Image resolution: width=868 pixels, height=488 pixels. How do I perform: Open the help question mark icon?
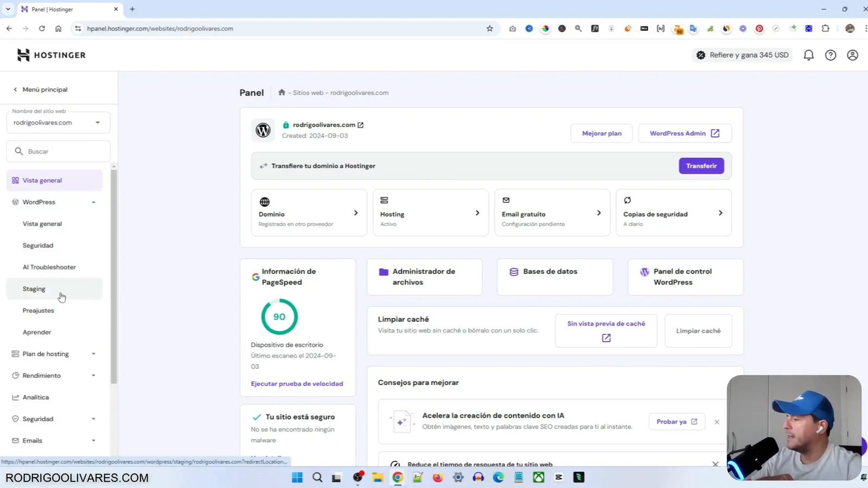[831, 55]
